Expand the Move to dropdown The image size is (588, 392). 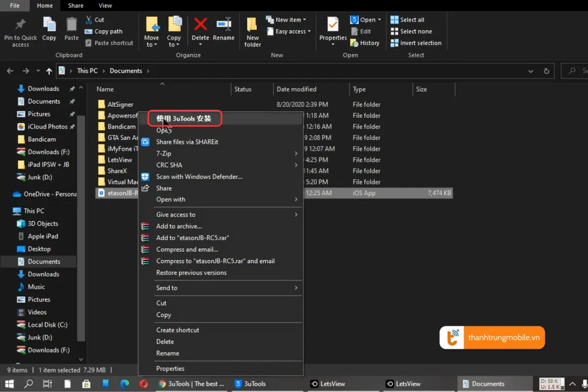tap(151, 45)
